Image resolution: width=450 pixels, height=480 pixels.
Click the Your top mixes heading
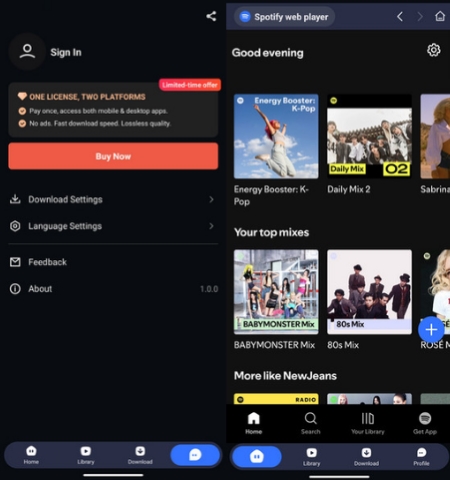click(272, 232)
